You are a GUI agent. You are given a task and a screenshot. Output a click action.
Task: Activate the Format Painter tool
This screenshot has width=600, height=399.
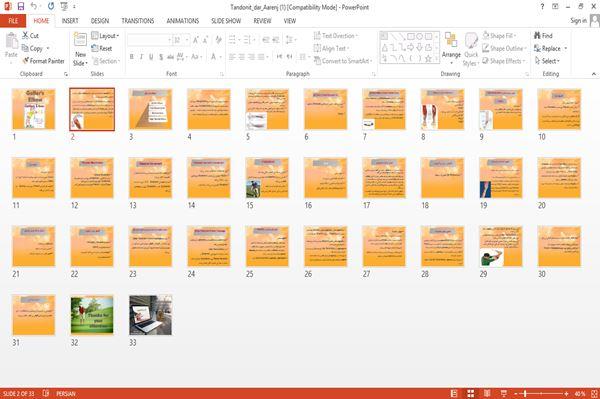pos(43,61)
